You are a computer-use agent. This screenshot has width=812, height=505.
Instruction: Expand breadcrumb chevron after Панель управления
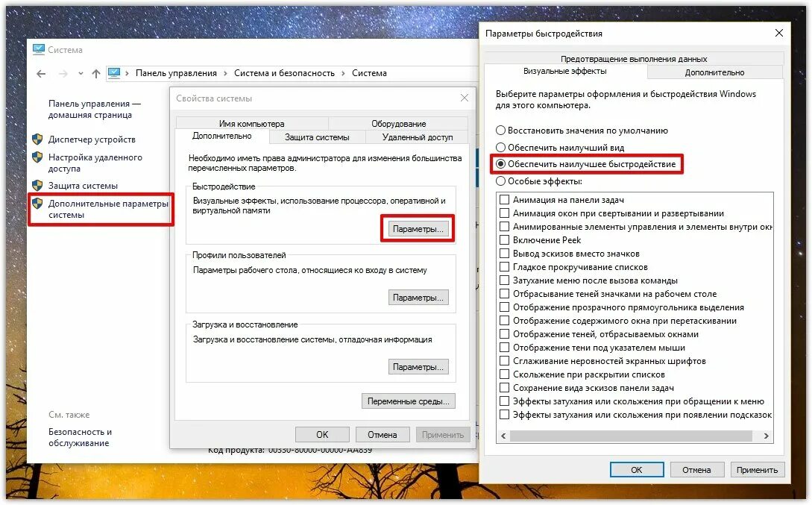click(x=226, y=73)
